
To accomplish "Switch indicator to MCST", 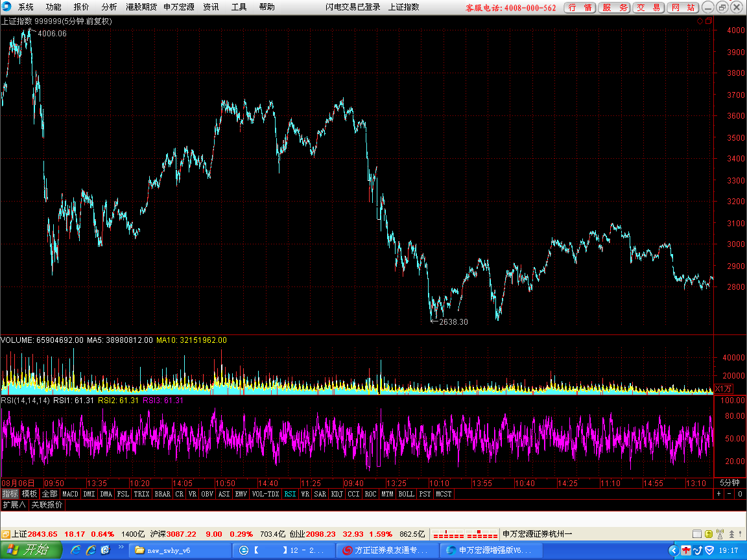I will click(x=444, y=494).
